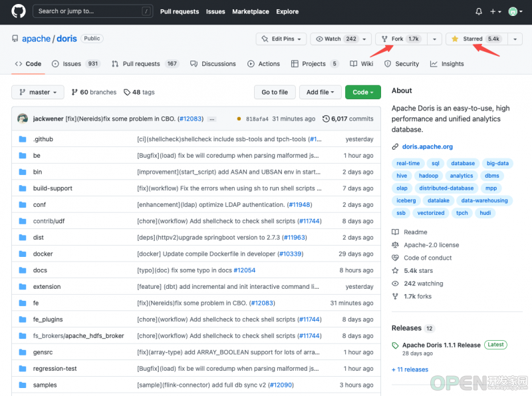Open Apache Doris 1.1.1 Release
Image resolution: width=532 pixels, height=396 pixels.
coord(442,345)
